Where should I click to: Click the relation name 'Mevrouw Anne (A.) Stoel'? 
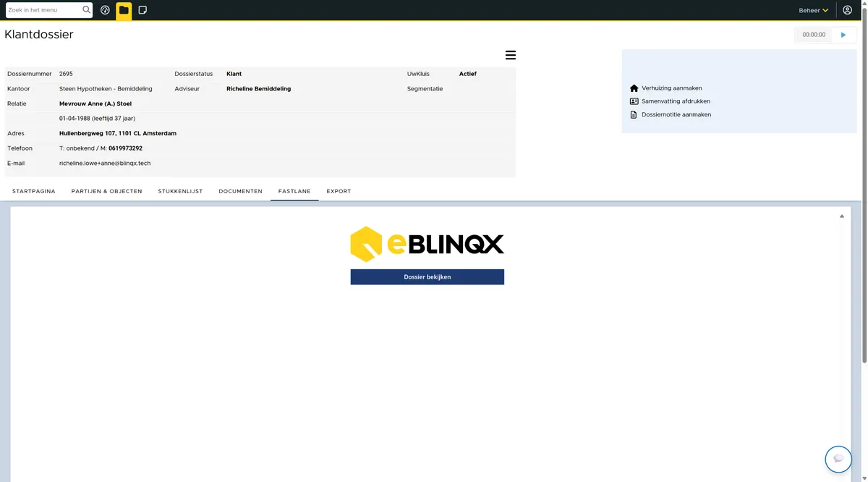pos(95,103)
